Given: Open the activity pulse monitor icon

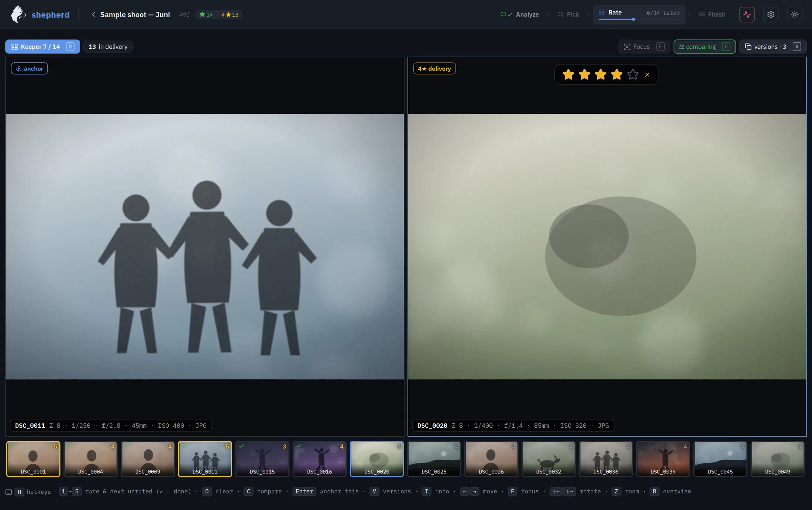Looking at the screenshot, I should pos(747,15).
